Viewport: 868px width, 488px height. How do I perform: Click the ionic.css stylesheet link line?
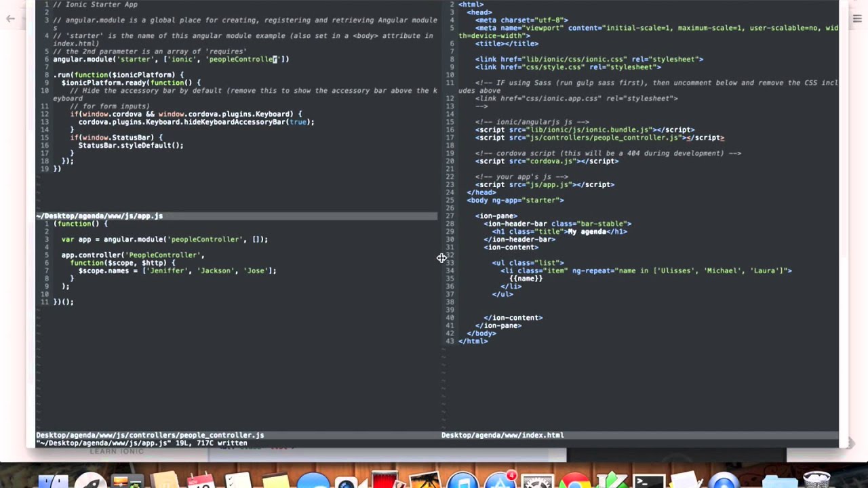[x=589, y=59]
